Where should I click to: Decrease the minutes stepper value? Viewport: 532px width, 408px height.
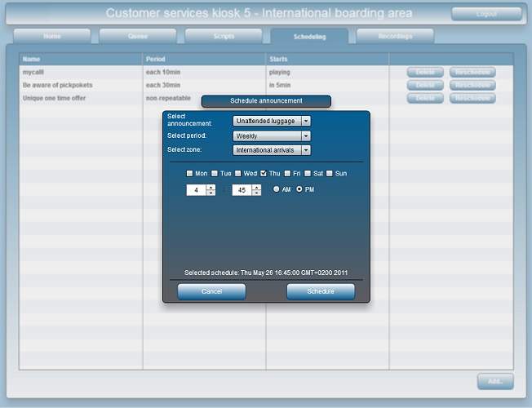point(256,193)
